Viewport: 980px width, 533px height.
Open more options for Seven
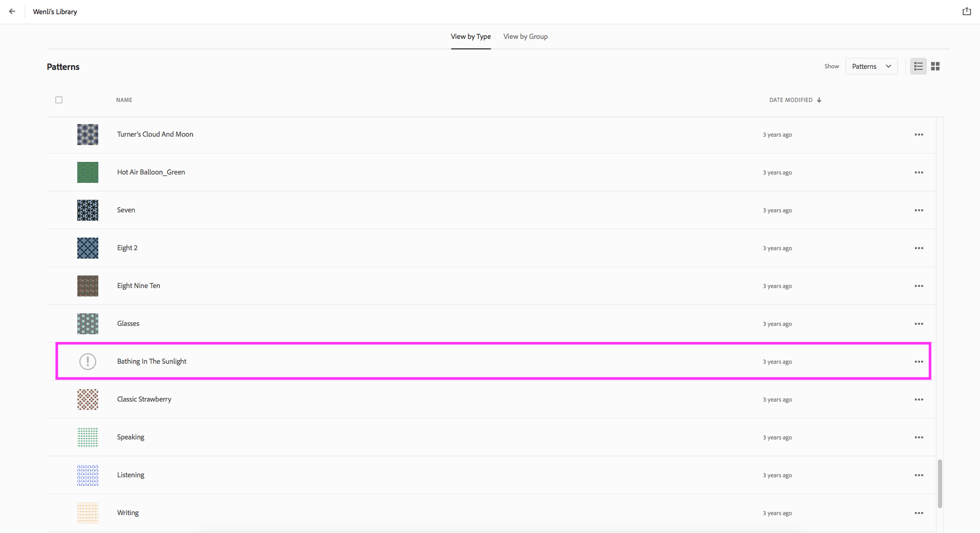[918, 210]
